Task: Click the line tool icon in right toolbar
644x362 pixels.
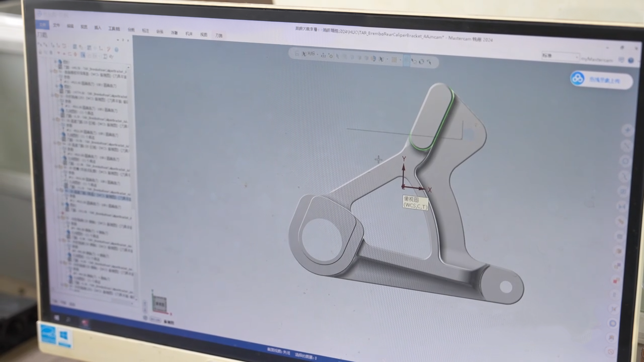Action: (x=626, y=145)
